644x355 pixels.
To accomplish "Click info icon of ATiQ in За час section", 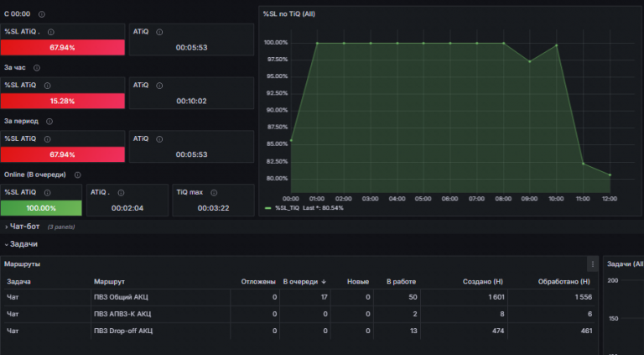I will click(x=159, y=86).
